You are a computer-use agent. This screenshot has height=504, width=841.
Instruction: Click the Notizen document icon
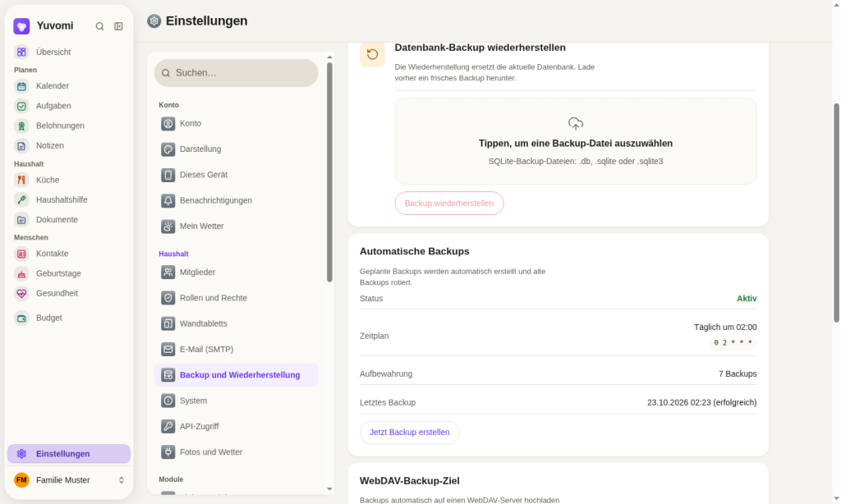click(21, 145)
